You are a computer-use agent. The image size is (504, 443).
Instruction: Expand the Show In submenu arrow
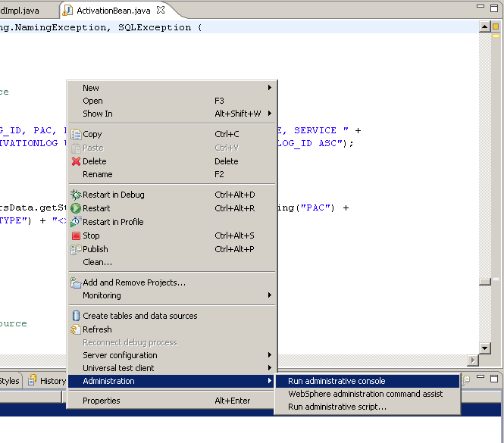click(x=270, y=114)
